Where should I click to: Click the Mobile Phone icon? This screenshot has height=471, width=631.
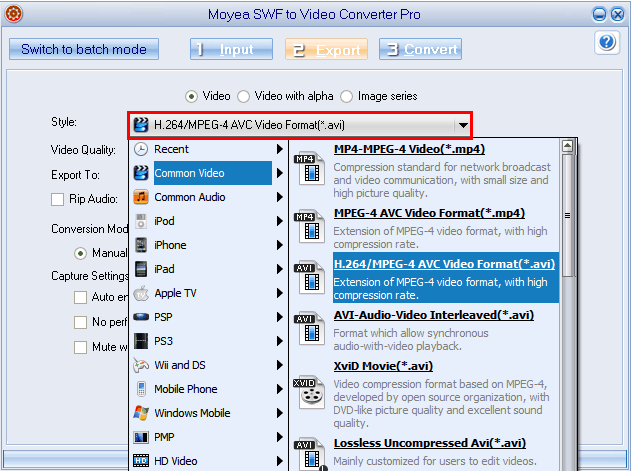point(141,389)
